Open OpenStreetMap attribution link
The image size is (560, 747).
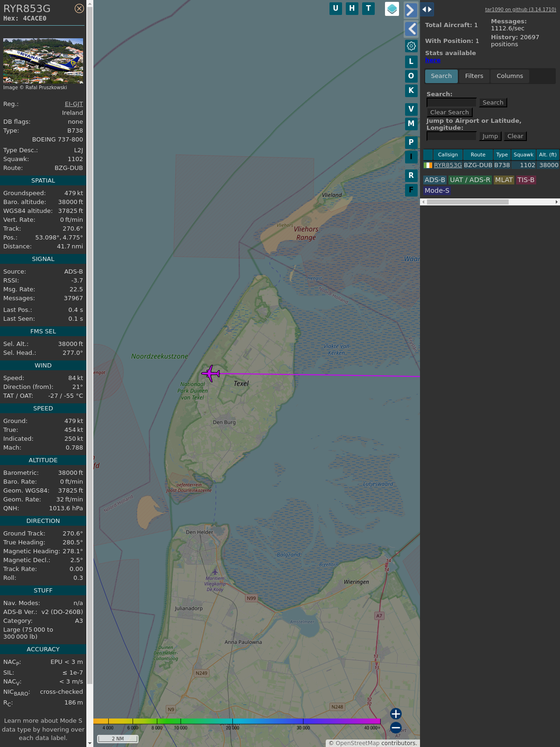coord(357,743)
